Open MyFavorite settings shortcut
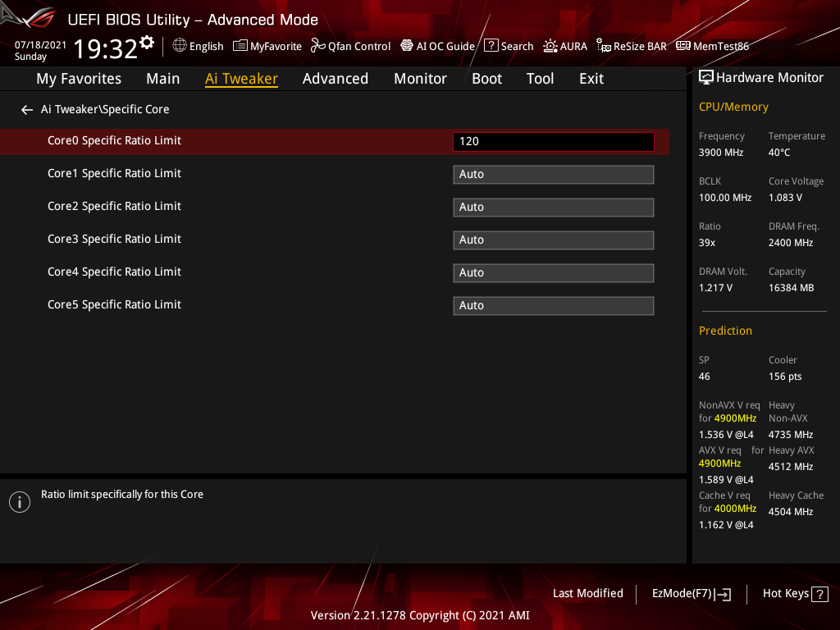Image resolution: width=840 pixels, height=630 pixels. 267,46
